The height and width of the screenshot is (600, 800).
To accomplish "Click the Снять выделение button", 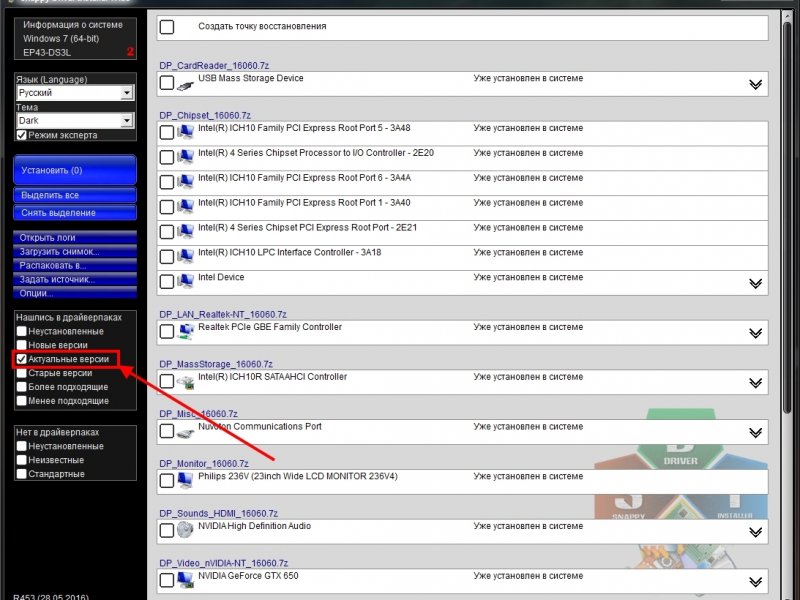I will click(75, 213).
